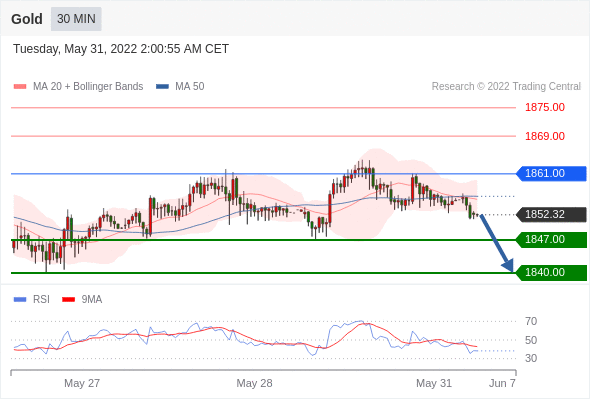This screenshot has height=400, width=590.
Task: Toggle the RSI legend label
Action: click(41, 300)
